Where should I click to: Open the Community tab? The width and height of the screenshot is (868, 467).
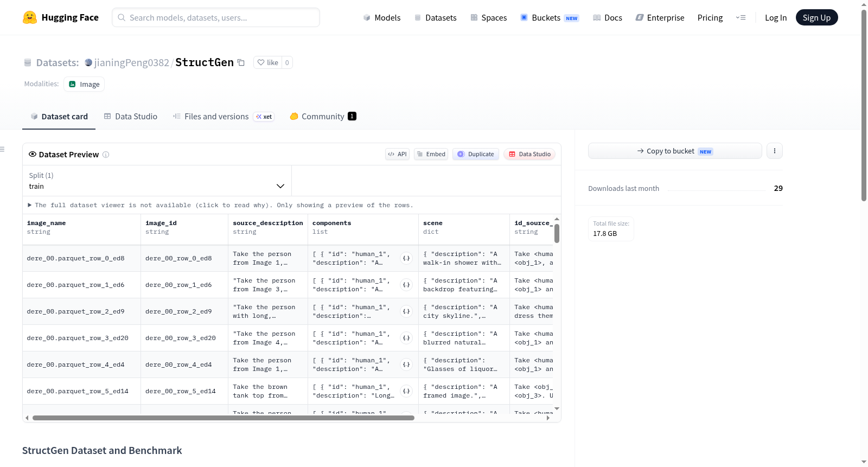pos(323,117)
